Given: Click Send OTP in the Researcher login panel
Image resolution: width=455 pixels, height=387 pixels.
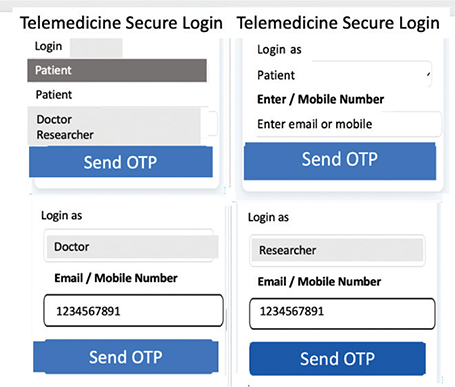Looking at the screenshot, I should coord(337,358).
